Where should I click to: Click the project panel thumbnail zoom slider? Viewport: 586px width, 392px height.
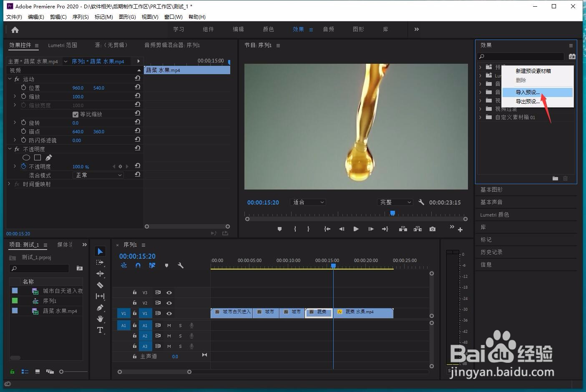pyautogui.click(x=61, y=372)
